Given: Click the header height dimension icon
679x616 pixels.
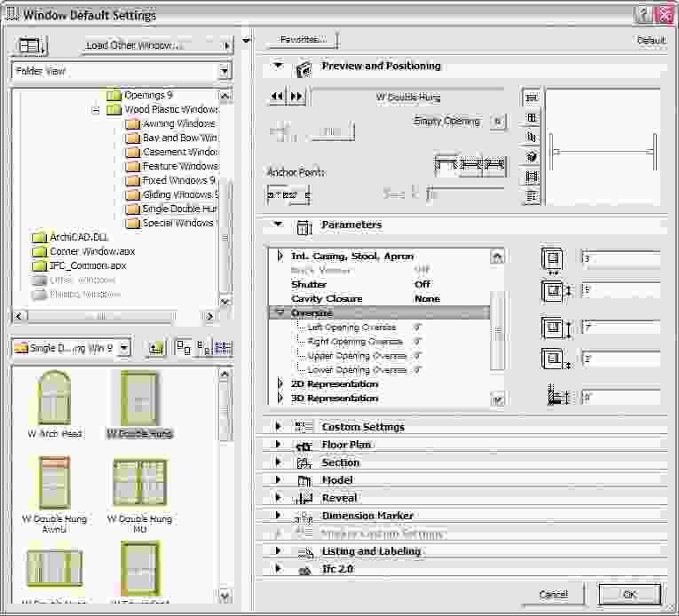Looking at the screenshot, I should coord(557,327).
